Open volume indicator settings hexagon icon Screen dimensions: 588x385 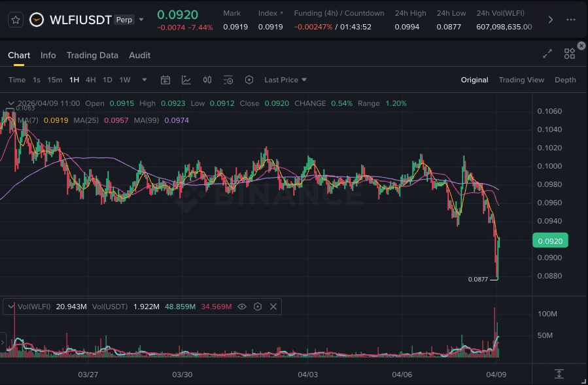pos(258,307)
